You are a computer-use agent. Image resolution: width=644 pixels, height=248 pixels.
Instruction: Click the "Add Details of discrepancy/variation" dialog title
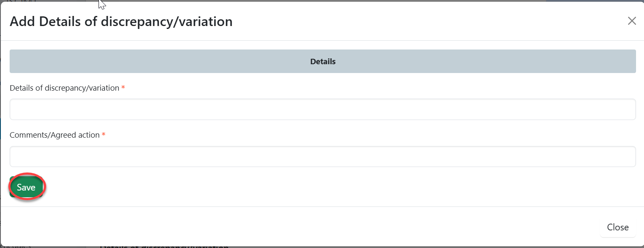tap(121, 21)
